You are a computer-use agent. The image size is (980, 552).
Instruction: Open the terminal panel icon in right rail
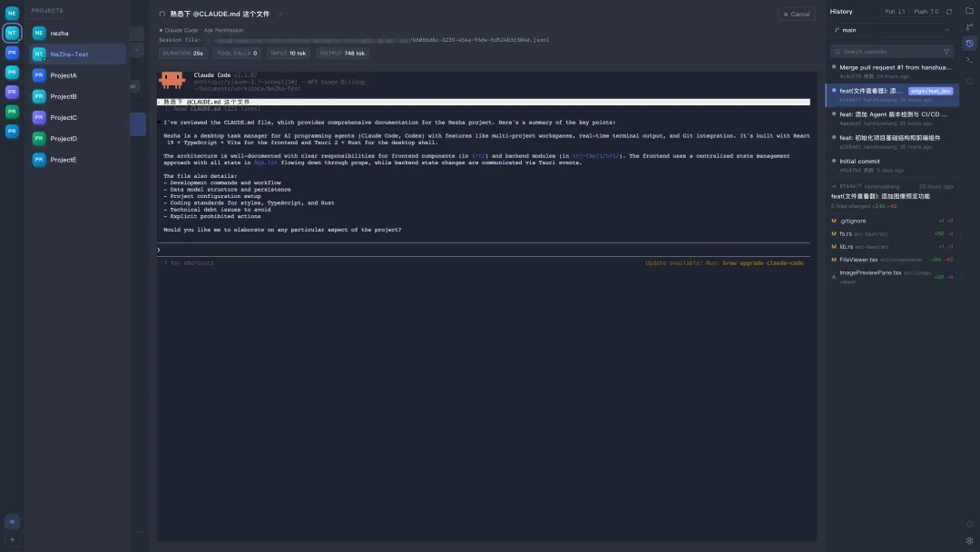969,60
